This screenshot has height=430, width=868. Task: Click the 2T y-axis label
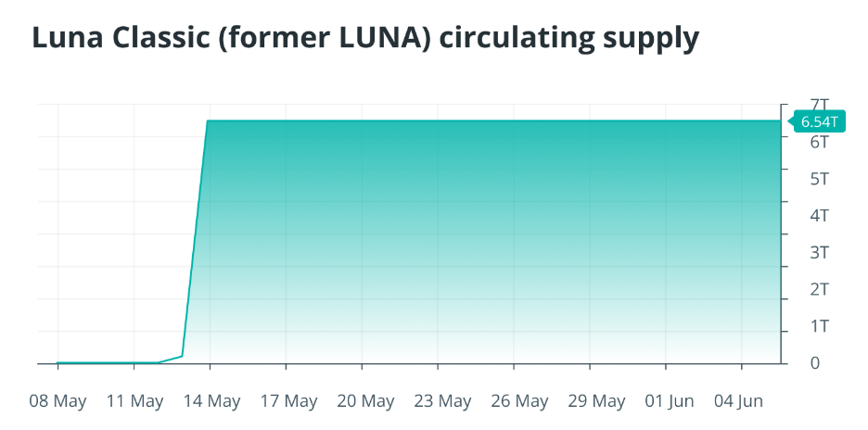pos(820,289)
